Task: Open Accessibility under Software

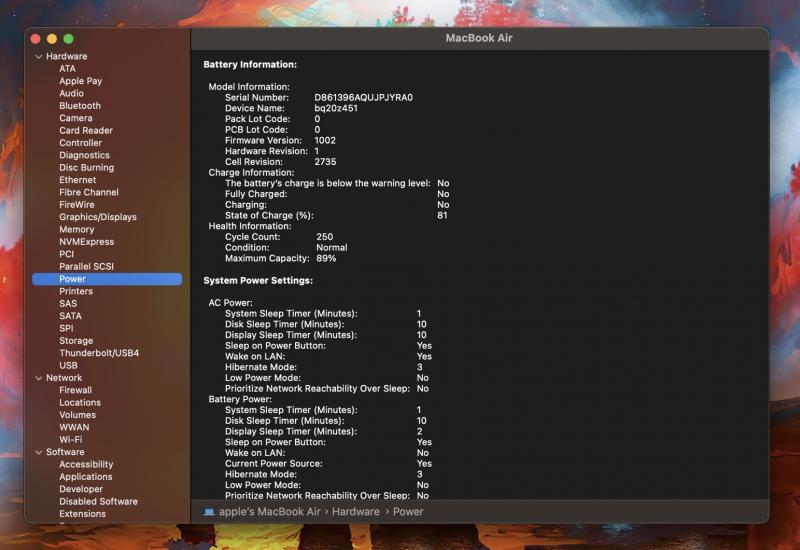Action: 86,464
